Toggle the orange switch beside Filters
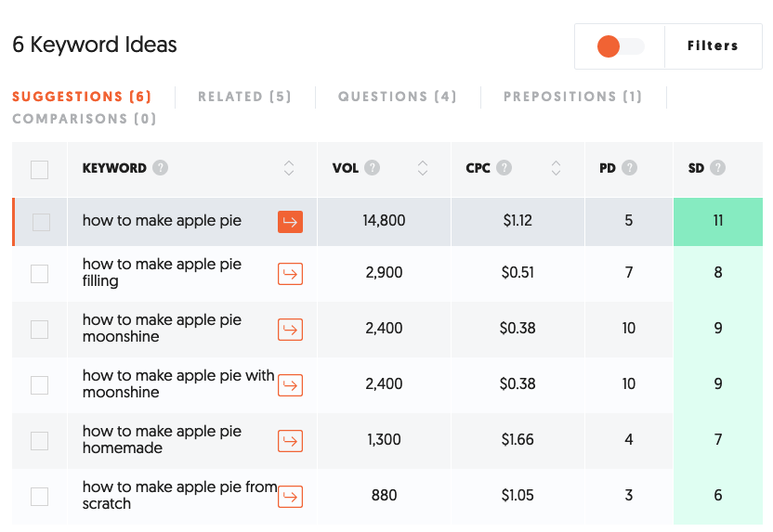Image resolution: width=773 pixels, height=532 pixels. click(621, 46)
